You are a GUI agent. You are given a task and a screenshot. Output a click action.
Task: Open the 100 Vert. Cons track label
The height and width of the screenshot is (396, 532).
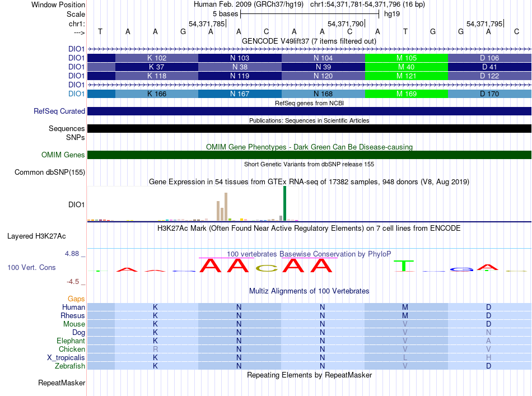[x=31, y=267]
